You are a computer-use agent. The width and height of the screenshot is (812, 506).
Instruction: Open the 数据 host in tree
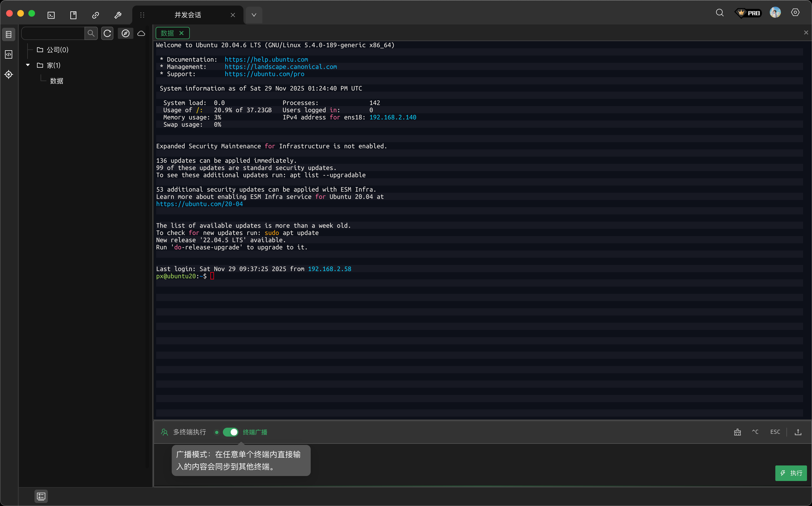(x=57, y=81)
